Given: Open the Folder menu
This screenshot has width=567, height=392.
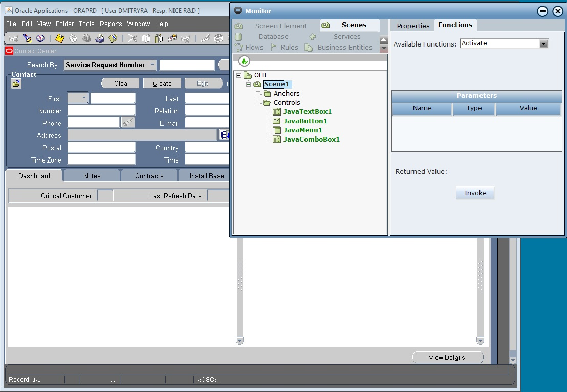Looking at the screenshot, I should 64,24.
